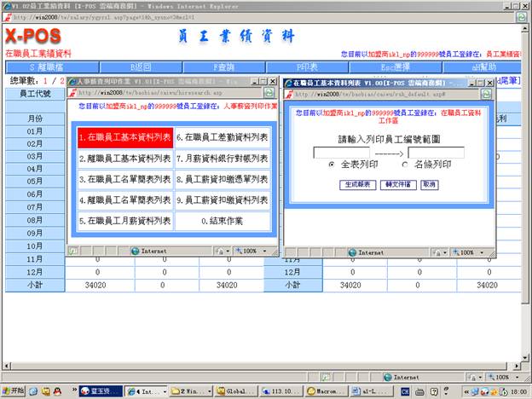Screen dimensions: 532x399
Task: Click the main window address bar refresh icon
Action: 520,16
